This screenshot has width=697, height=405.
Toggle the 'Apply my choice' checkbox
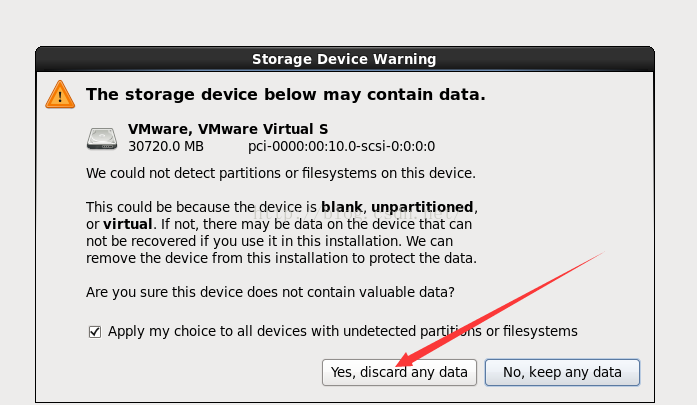coord(95,332)
